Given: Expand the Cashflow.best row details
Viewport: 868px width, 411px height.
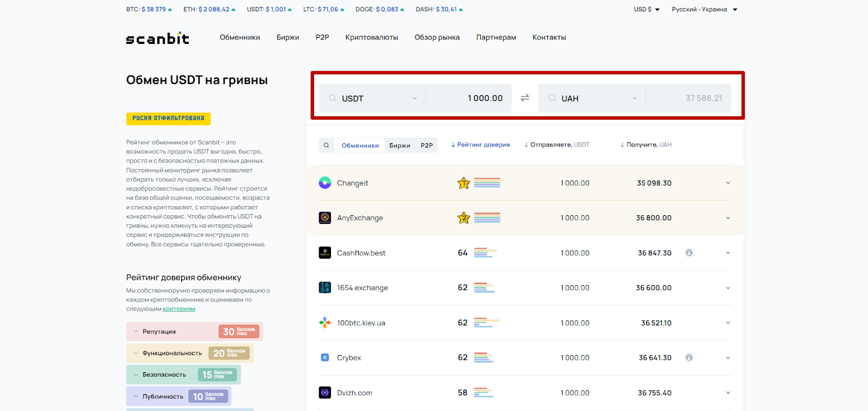Looking at the screenshot, I should (x=728, y=253).
